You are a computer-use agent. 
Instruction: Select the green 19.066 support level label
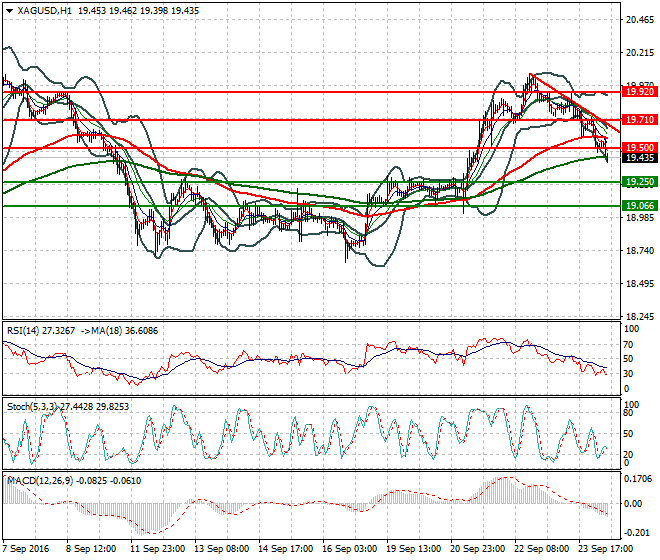point(640,205)
